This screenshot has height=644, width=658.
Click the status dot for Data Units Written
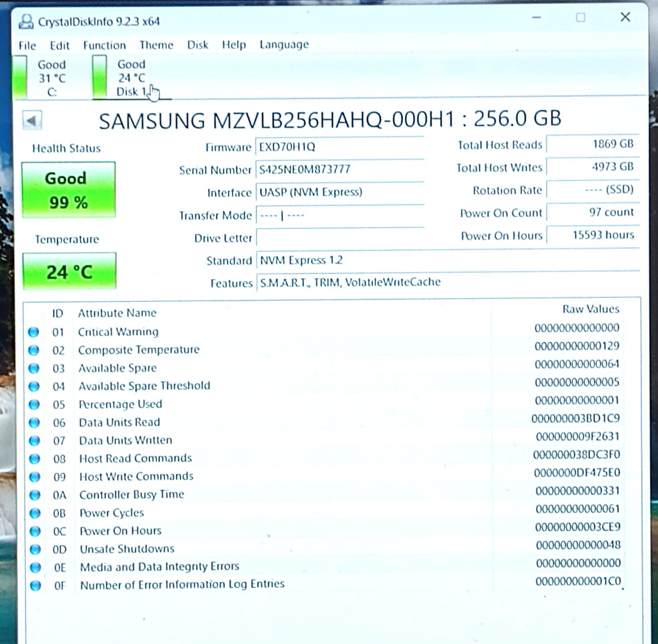pyautogui.click(x=35, y=440)
